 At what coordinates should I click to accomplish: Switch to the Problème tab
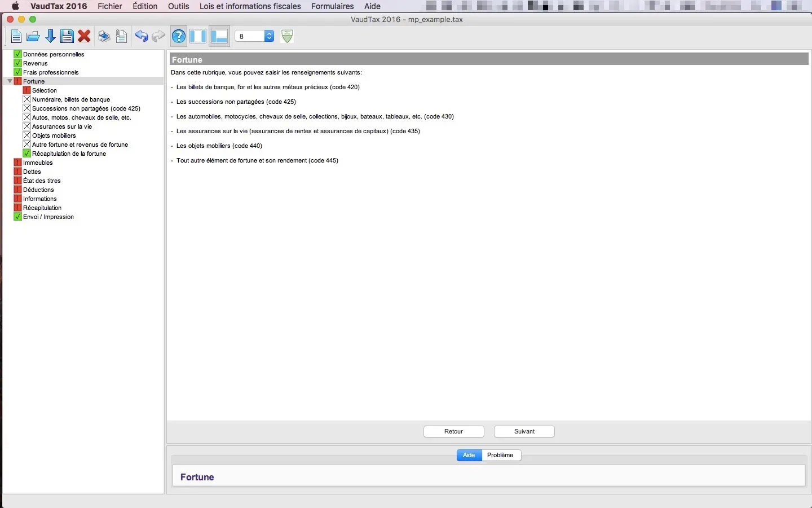(501, 455)
